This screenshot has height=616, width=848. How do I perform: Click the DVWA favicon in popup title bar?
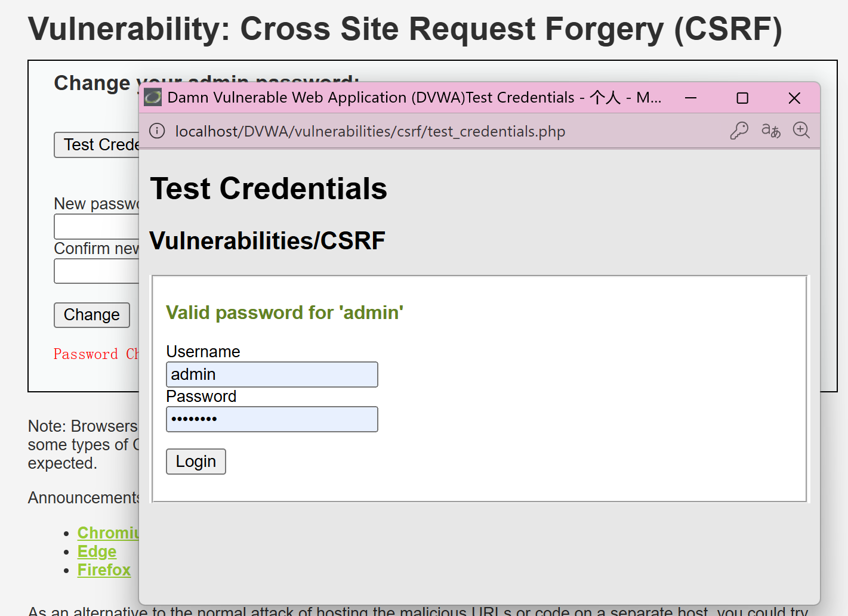coord(153,97)
